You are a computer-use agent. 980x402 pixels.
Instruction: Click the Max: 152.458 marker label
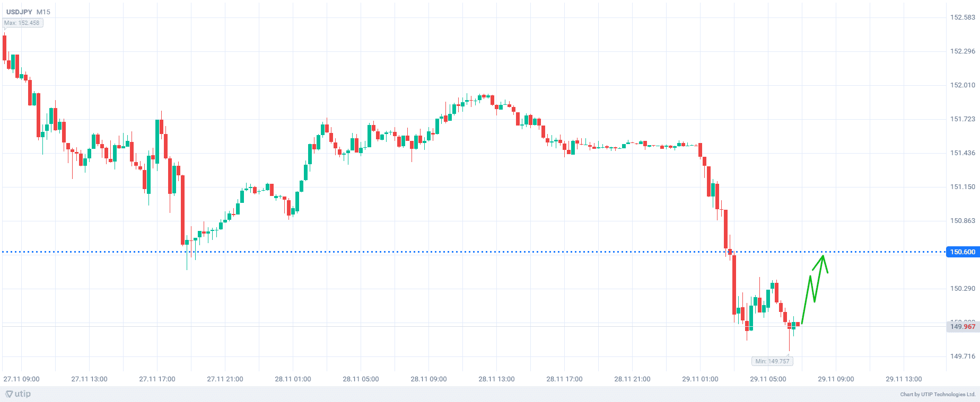click(22, 23)
